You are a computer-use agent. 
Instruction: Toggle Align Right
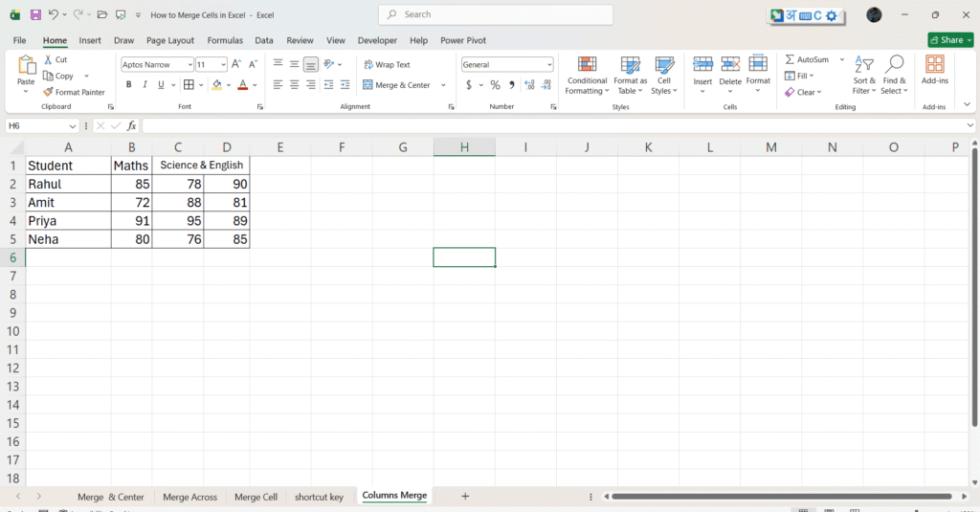[x=311, y=84]
